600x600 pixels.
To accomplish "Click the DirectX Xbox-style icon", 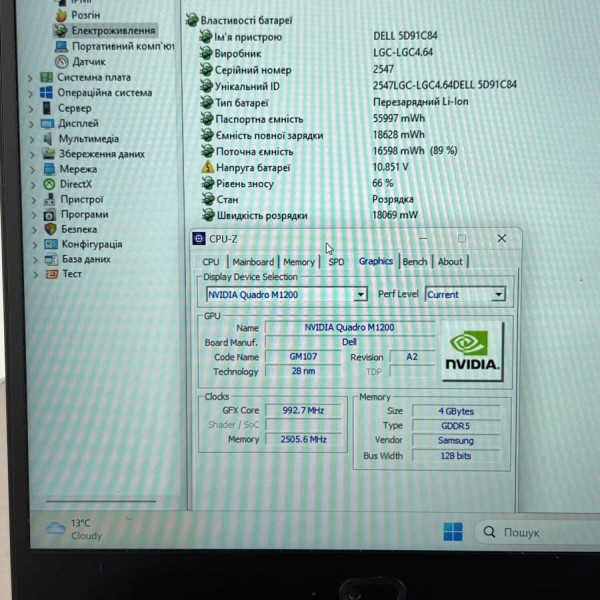I will click(x=49, y=184).
